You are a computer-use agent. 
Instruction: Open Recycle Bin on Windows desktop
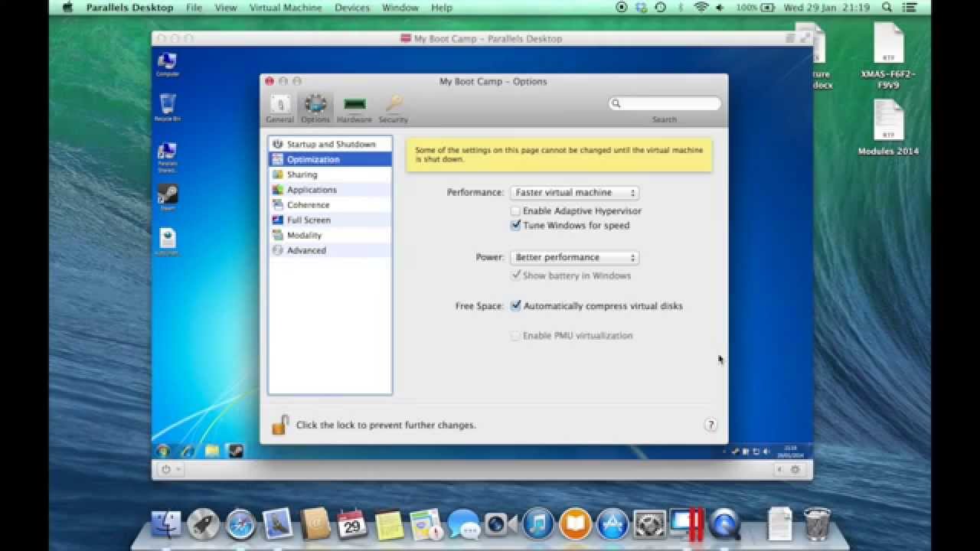click(x=167, y=108)
